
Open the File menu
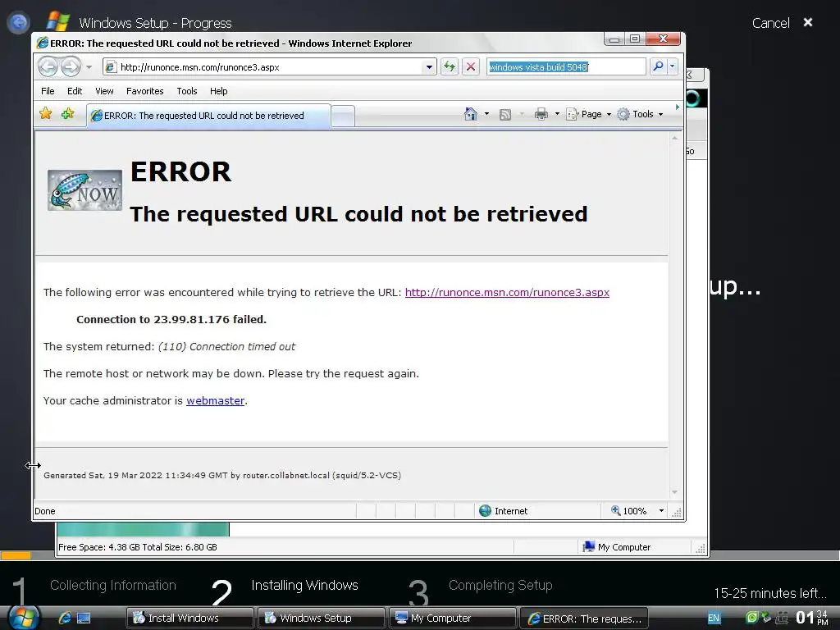[48, 91]
